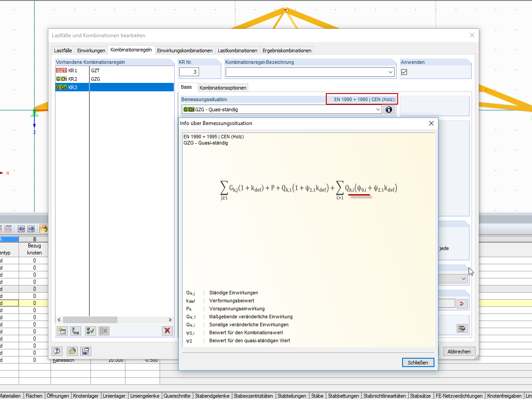
Task: Click the yellow highlighted Bezugknoten cell
Action: click(35, 303)
